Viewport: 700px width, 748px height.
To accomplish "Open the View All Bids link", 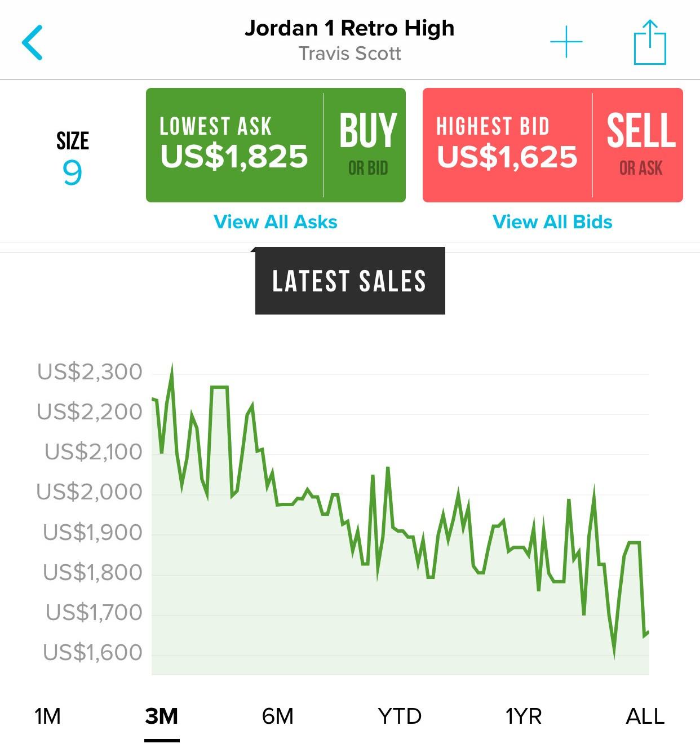I will [552, 222].
